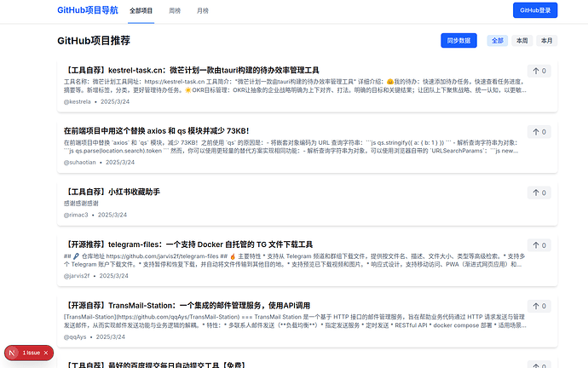The width and height of the screenshot is (588, 368).
Task: Click author @suhaotian
Action: pyautogui.click(x=80, y=162)
